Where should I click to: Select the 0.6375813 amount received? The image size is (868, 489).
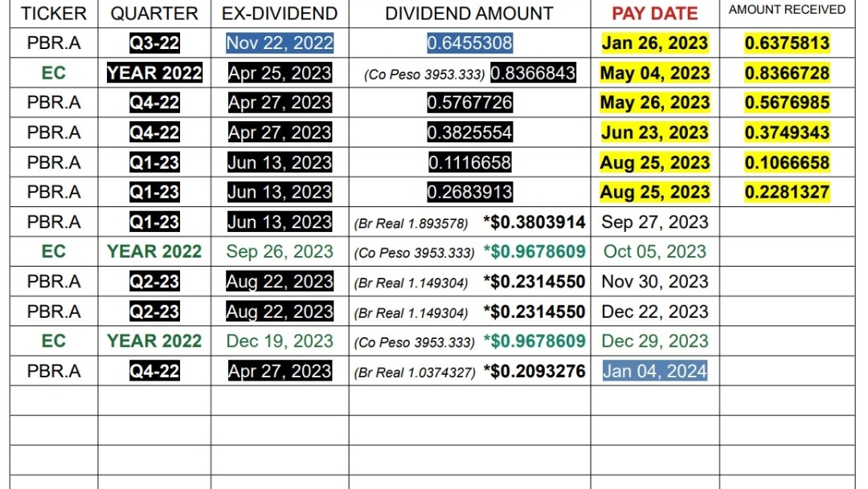pos(787,43)
